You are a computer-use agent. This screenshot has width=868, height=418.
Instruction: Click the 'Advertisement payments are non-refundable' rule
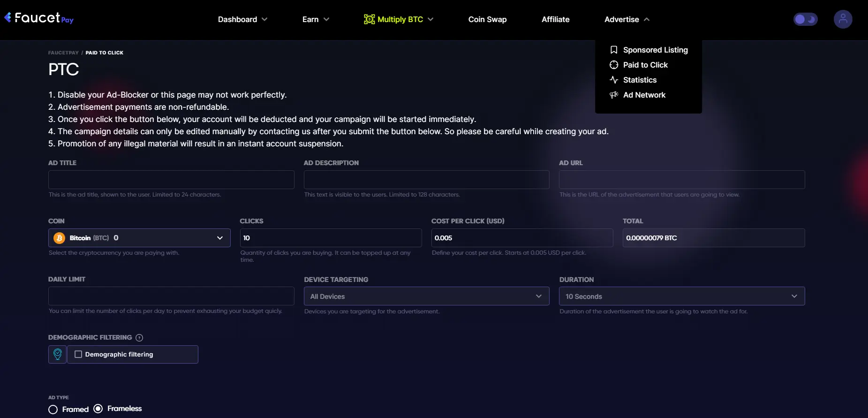click(x=138, y=107)
